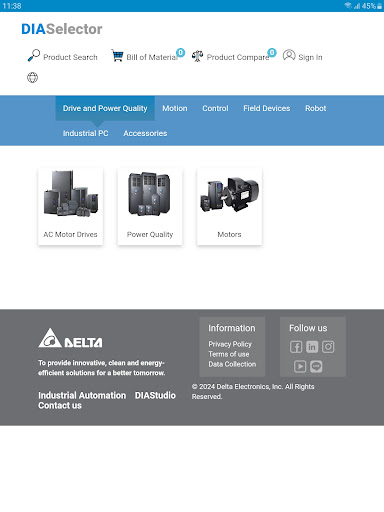This screenshot has width=384, height=512.
Task: Click the Delta logo in footer
Action: tap(70, 338)
